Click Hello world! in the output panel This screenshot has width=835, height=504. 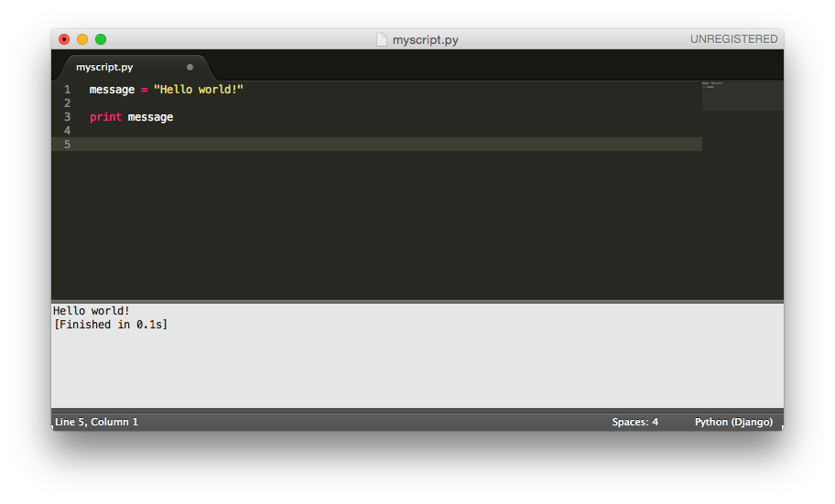coord(92,311)
